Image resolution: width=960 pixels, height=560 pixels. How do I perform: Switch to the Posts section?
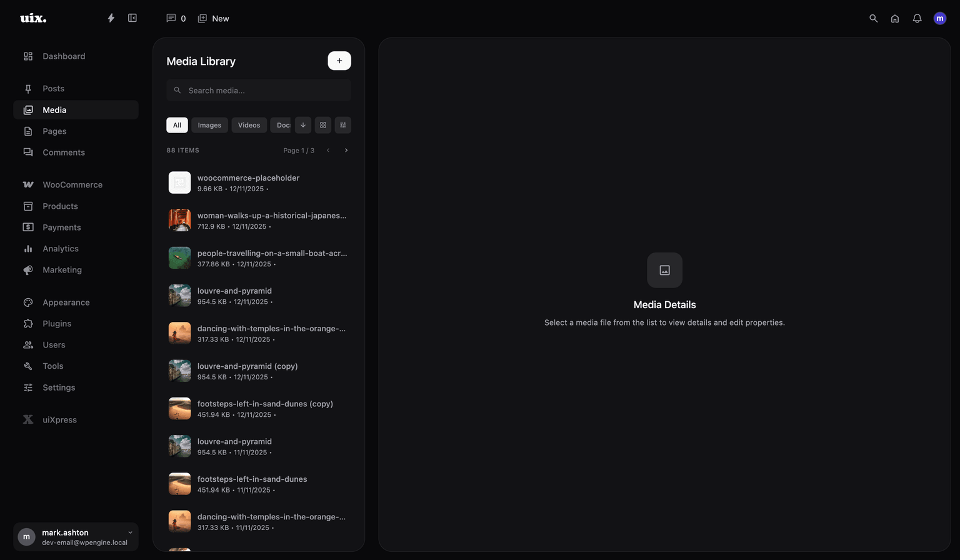point(53,88)
